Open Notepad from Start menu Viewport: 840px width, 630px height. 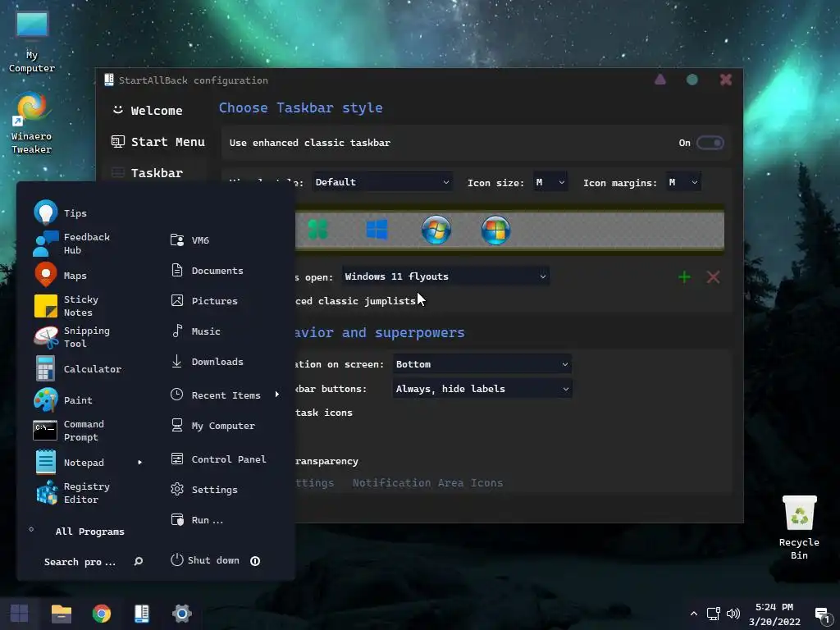pos(69,463)
